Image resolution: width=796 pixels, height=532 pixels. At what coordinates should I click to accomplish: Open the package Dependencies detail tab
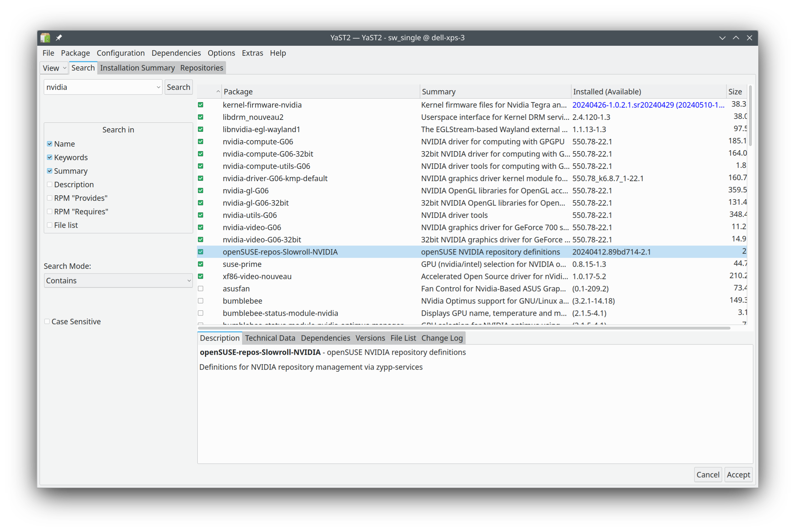click(x=325, y=338)
